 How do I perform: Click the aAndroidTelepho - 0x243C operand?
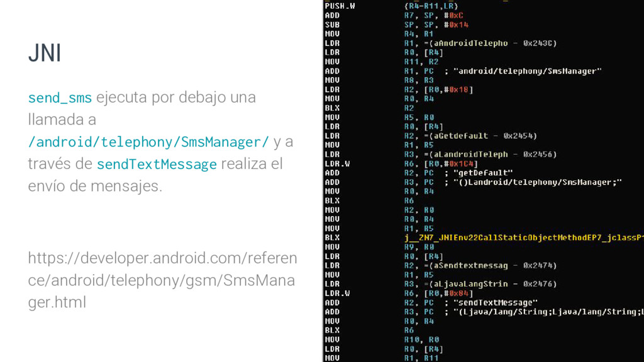pyautogui.click(x=491, y=43)
